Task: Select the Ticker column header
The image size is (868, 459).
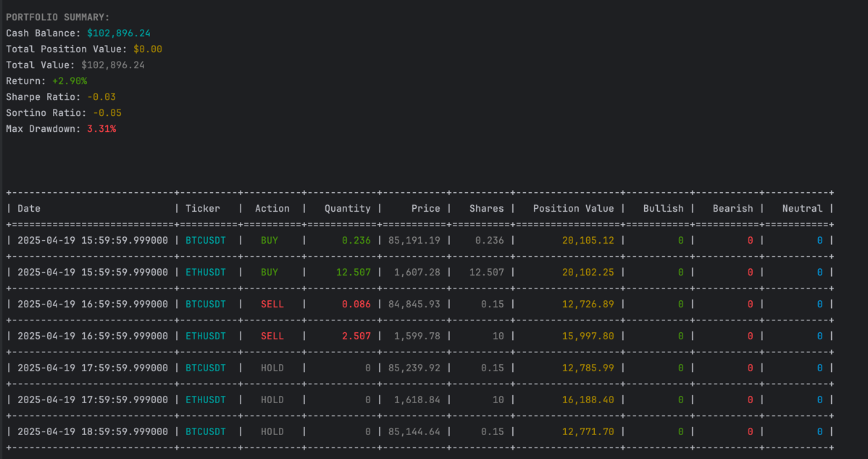Action: 203,208
